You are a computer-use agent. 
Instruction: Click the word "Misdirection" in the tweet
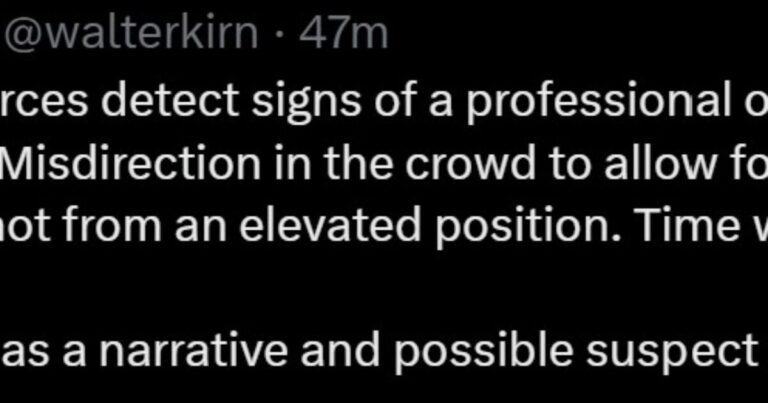(x=130, y=164)
